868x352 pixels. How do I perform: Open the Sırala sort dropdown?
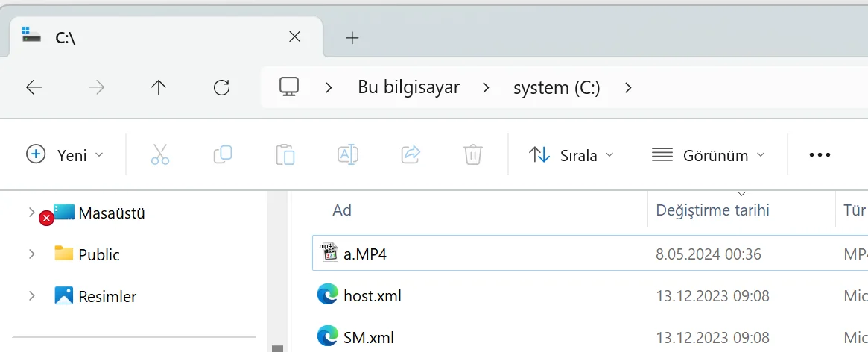pos(571,154)
